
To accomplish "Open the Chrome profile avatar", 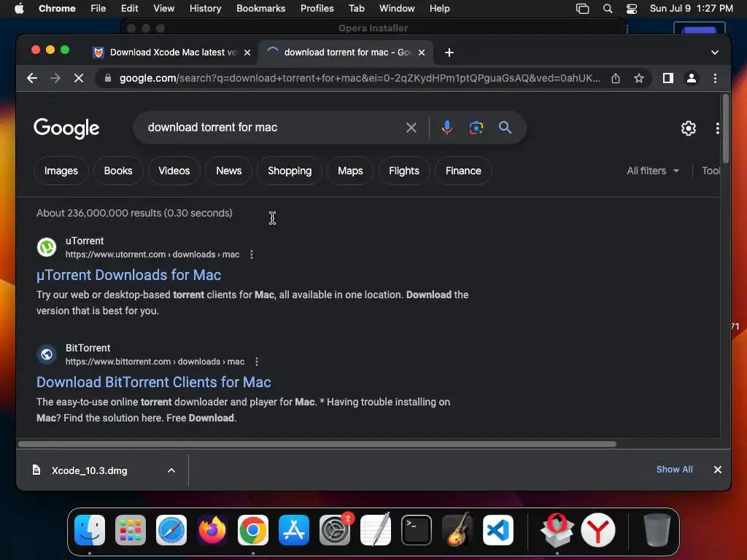I will click(692, 78).
